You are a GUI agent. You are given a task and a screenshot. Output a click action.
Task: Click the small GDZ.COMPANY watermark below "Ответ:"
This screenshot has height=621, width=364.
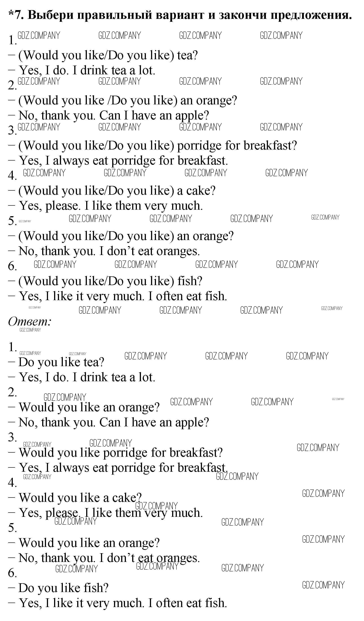pos(30,330)
